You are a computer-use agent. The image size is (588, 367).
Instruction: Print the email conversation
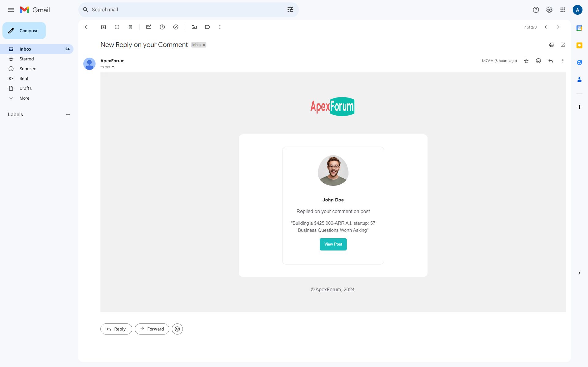pos(552,45)
